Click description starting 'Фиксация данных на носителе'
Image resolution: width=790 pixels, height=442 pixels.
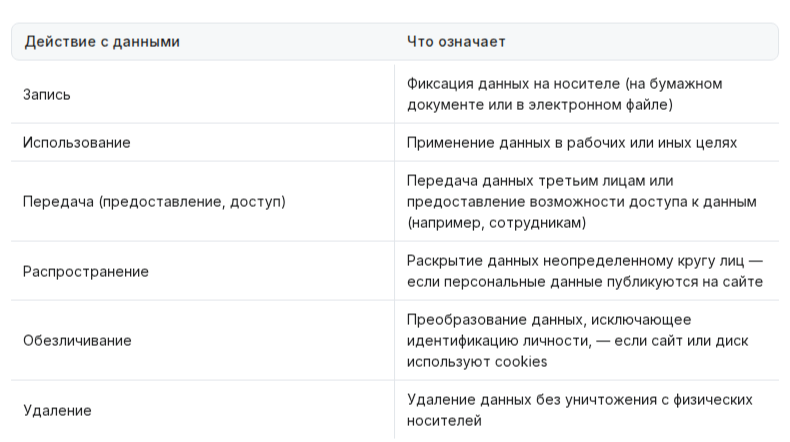pos(564,94)
